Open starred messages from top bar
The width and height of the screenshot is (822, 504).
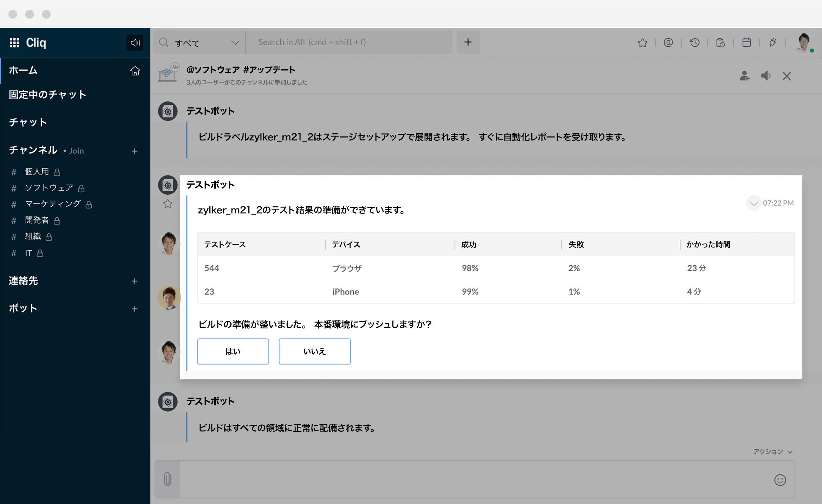[642, 42]
